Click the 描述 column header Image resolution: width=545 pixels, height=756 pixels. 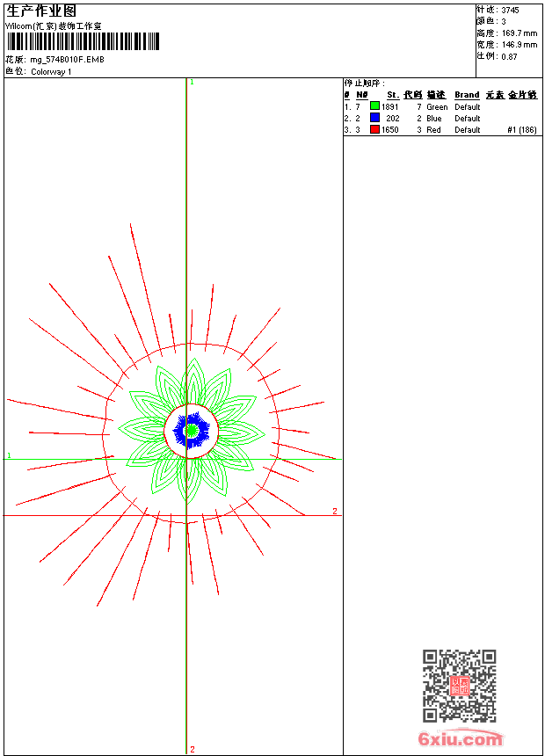point(436,95)
